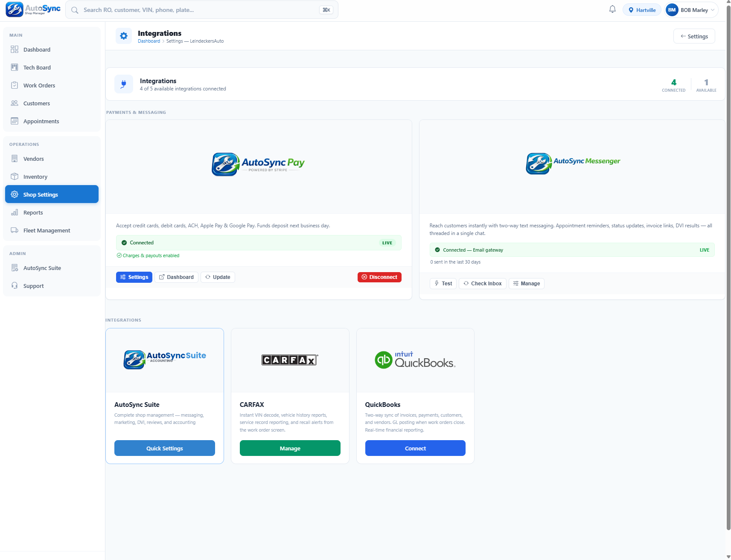The height and width of the screenshot is (560, 731).
Task: Open AutoSync Pay Dashboard button
Action: click(x=176, y=277)
